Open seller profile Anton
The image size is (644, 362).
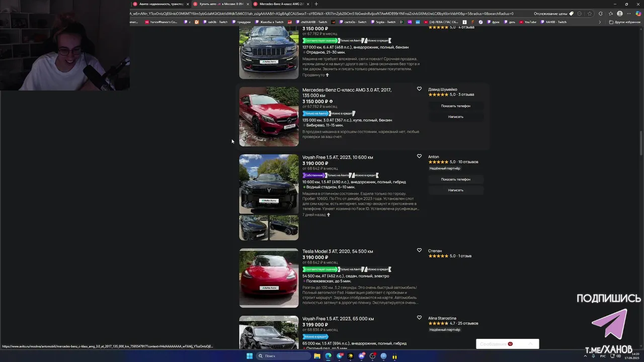pos(434,157)
